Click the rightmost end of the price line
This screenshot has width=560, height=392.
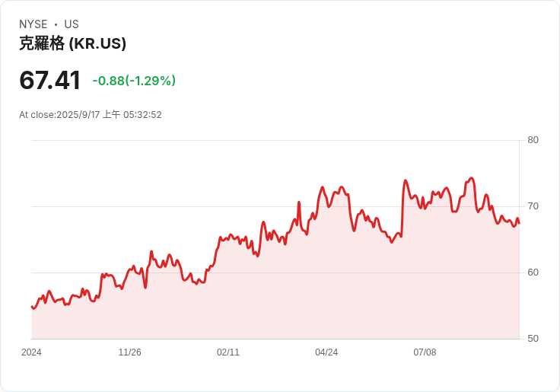(519, 223)
